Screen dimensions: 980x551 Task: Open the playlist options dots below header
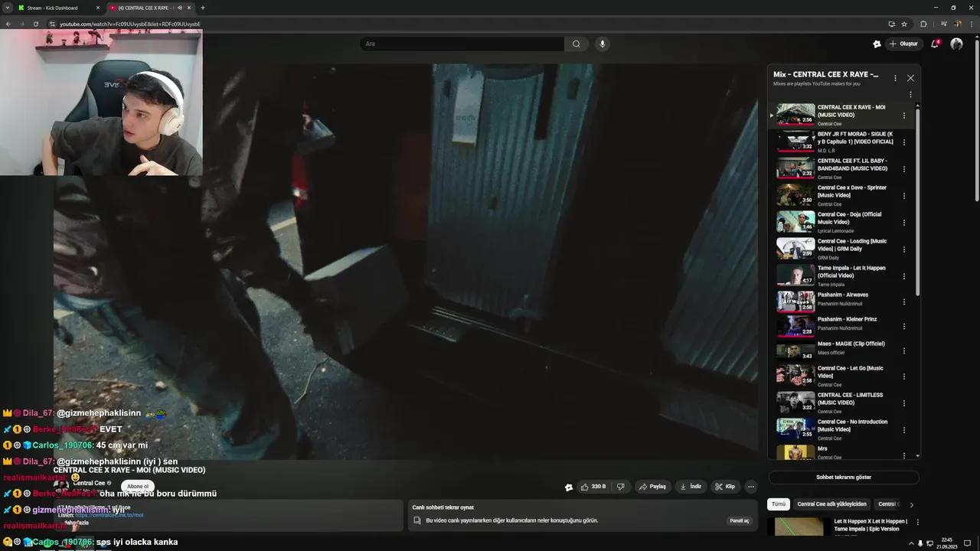(x=910, y=95)
